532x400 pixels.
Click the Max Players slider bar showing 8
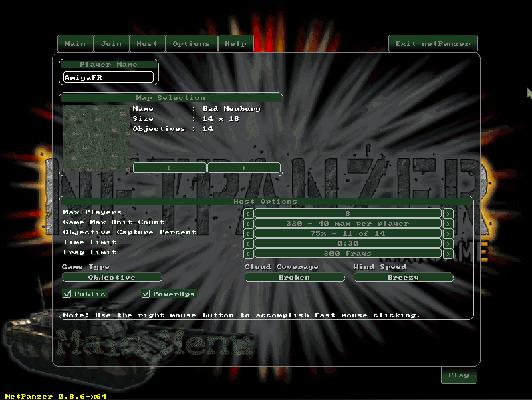[x=348, y=214]
